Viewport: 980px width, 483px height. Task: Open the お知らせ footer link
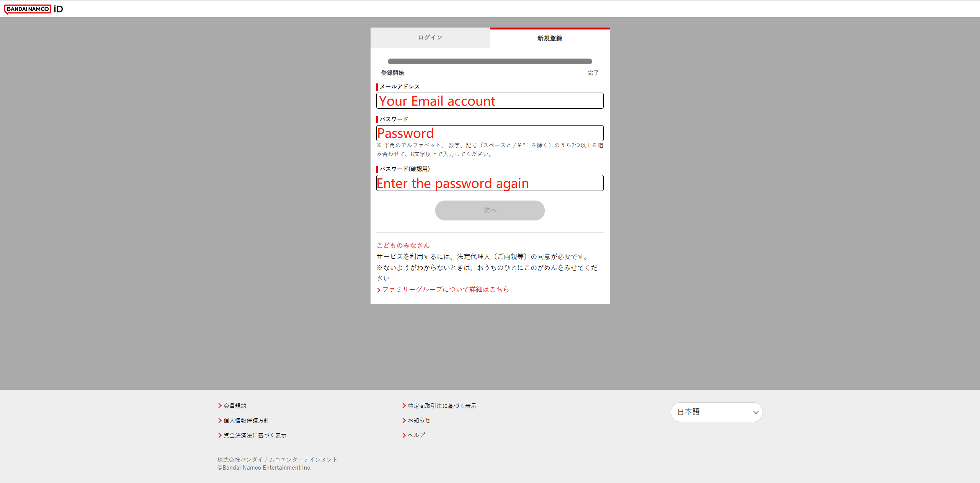click(419, 420)
